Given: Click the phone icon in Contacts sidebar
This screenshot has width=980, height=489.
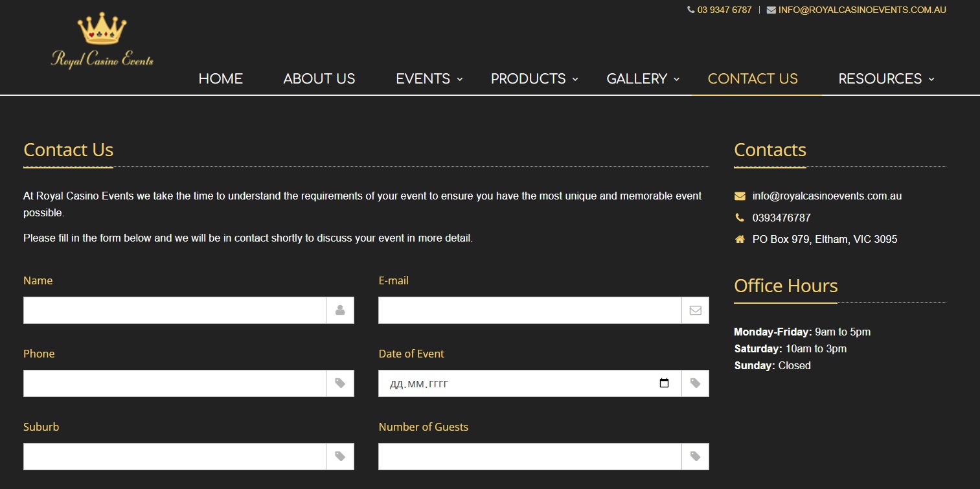Looking at the screenshot, I should point(740,218).
